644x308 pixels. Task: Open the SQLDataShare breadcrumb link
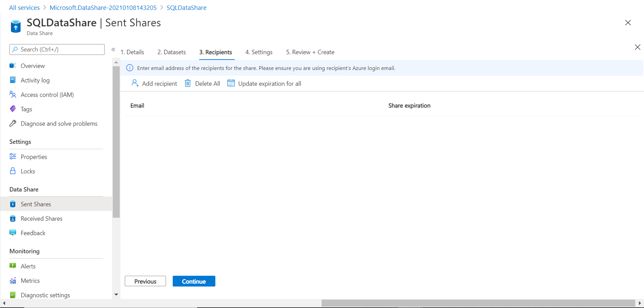coord(186,8)
